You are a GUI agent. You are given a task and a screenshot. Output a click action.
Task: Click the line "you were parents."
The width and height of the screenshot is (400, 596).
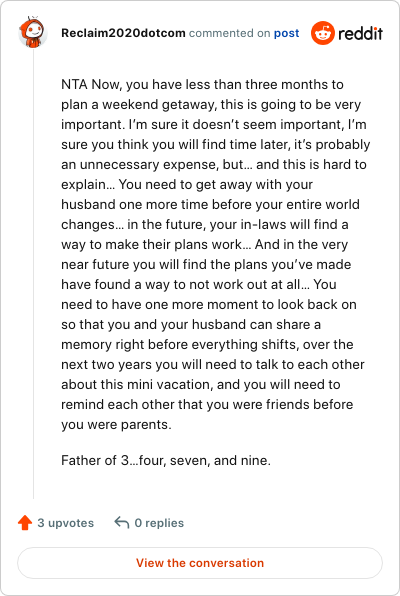click(x=116, y=424)
